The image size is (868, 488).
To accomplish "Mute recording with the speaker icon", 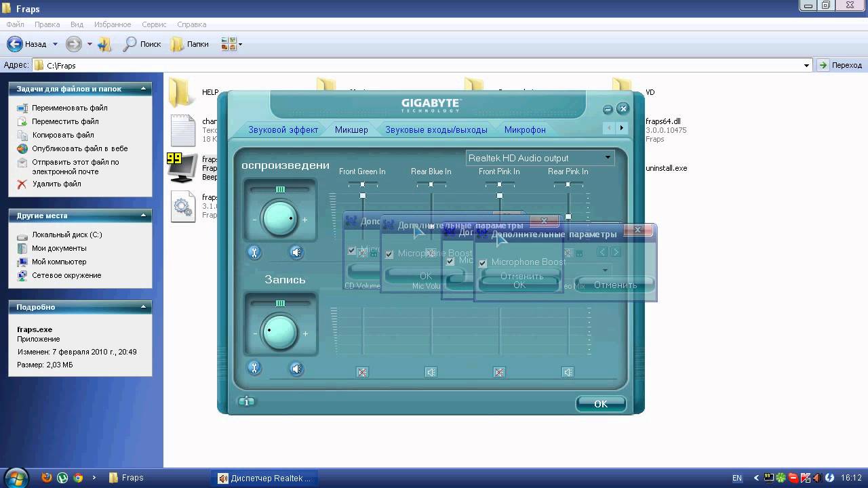I will [x=296, y=368].
